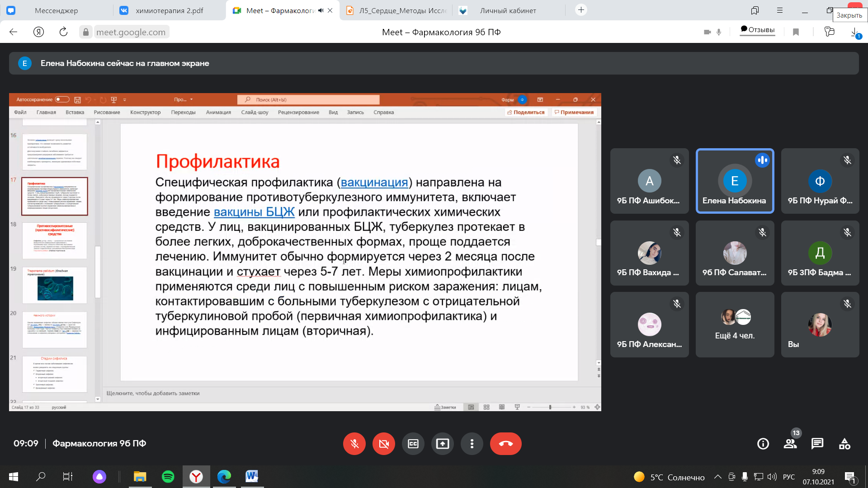Screen dimensions: 868x488
Task: Open browser collections icon next to bookmark
Action: 829,32
